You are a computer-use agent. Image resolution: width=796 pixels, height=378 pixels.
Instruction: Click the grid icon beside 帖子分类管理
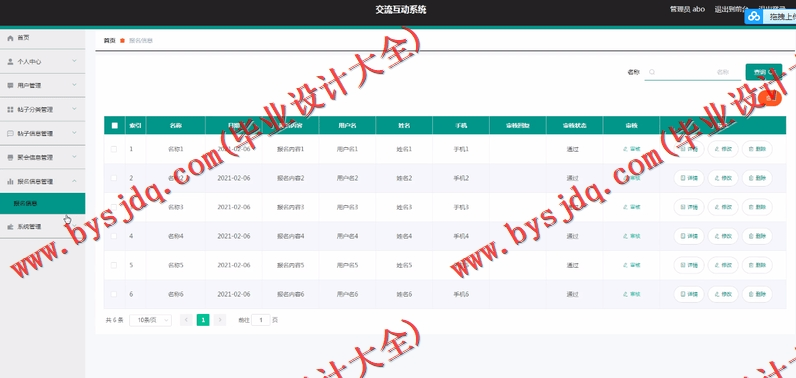tap(10, 110)
